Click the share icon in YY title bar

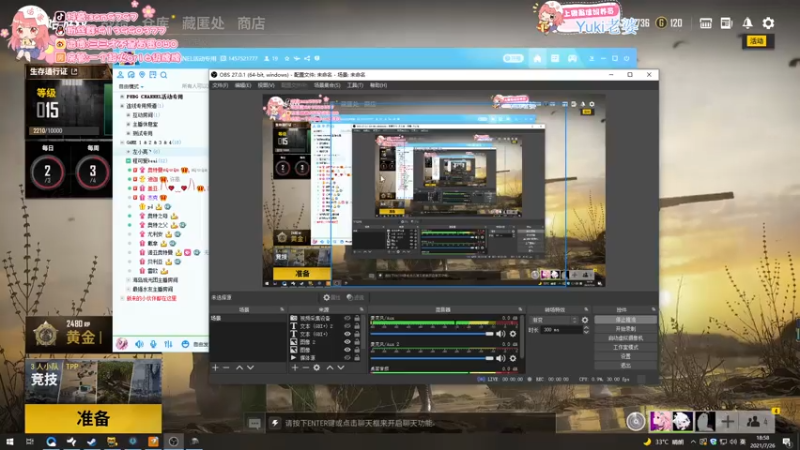coord(307,59)
